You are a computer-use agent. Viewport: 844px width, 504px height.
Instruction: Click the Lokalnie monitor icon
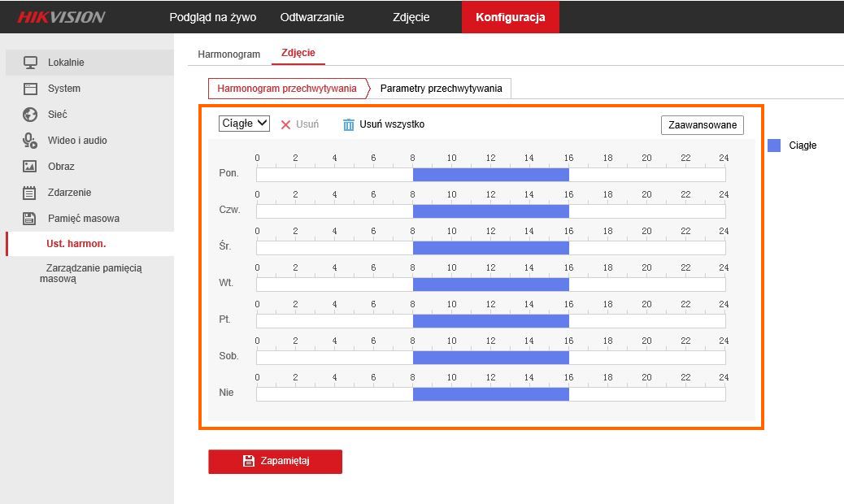[30, 63]
